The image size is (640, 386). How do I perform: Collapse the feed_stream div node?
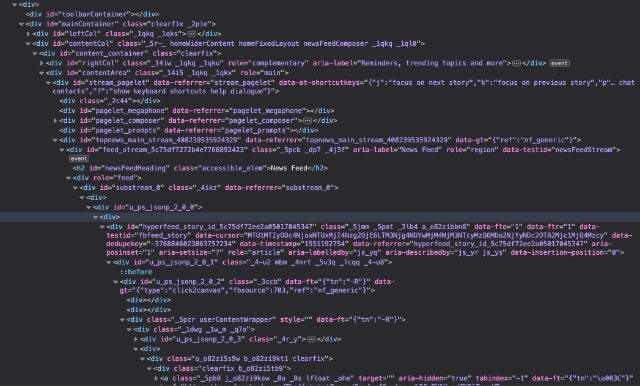[x=62, y=150]
